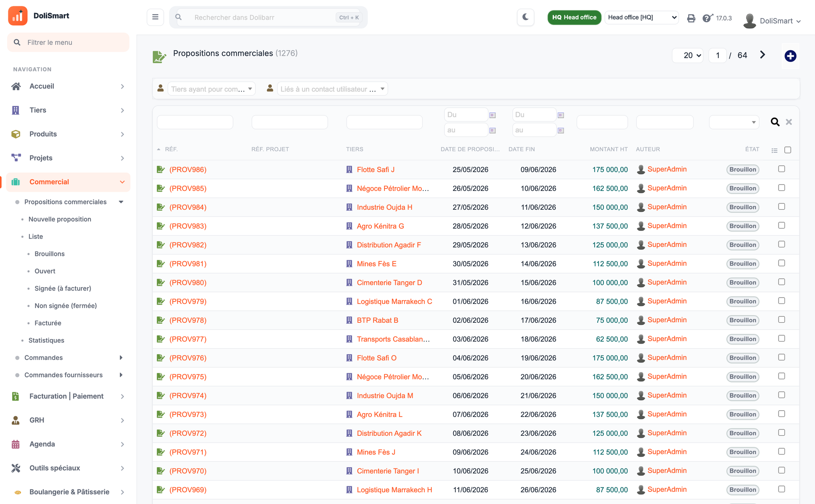Switch to dark mode moon icon
Image resolution: width=815 pixels, height=504 pixels.
click(x=526, y=17)
